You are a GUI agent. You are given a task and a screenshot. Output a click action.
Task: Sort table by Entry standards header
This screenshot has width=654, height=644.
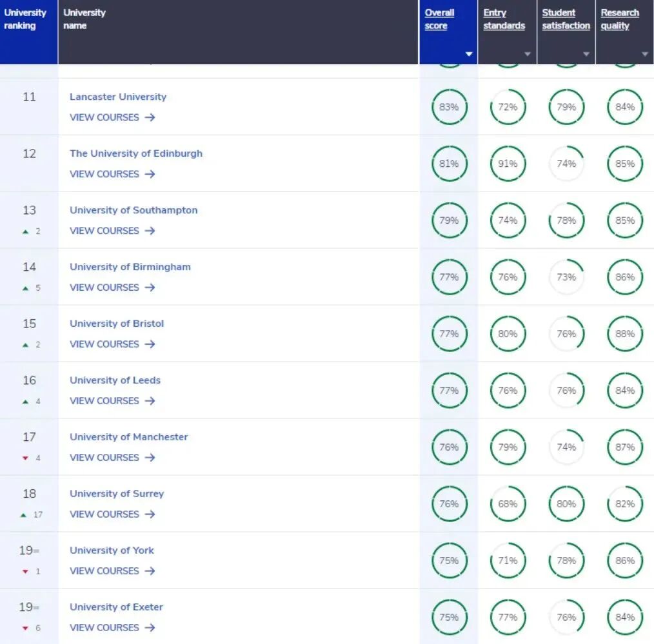point(504,19)
